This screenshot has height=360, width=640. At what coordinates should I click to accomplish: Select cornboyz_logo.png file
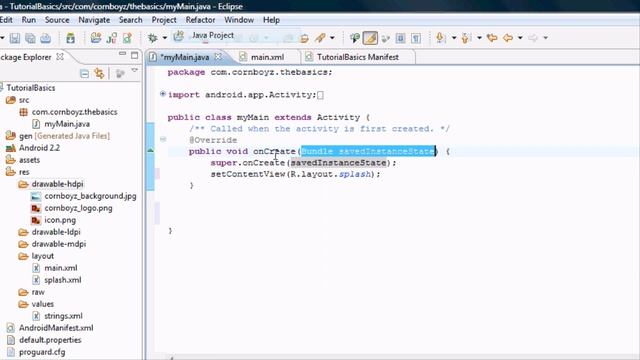(78, 208)
